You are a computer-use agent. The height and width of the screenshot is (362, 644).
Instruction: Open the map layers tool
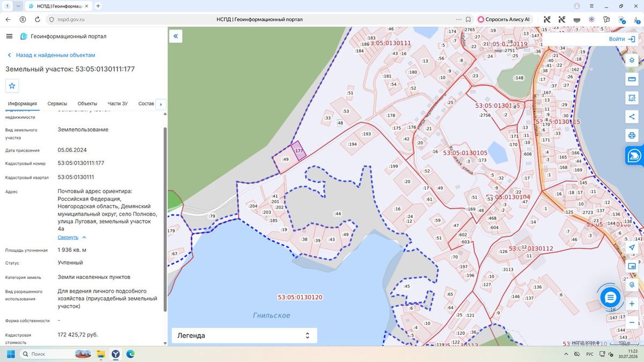pyautogui.click(x=632, y=60)
